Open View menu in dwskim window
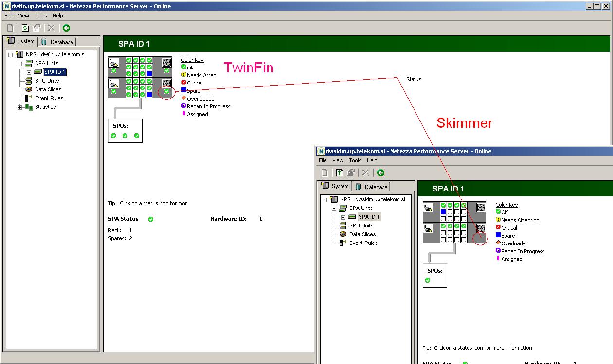 (x=338, y=160)
